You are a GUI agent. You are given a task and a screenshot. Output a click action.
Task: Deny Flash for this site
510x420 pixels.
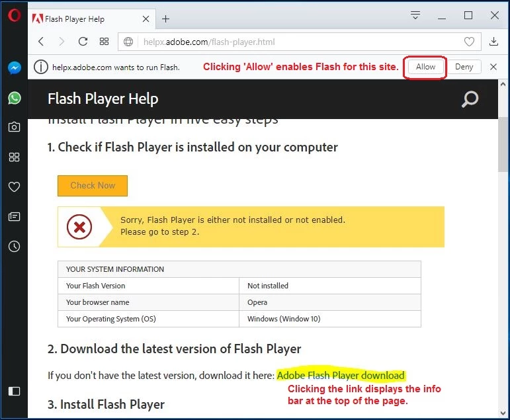464,67
